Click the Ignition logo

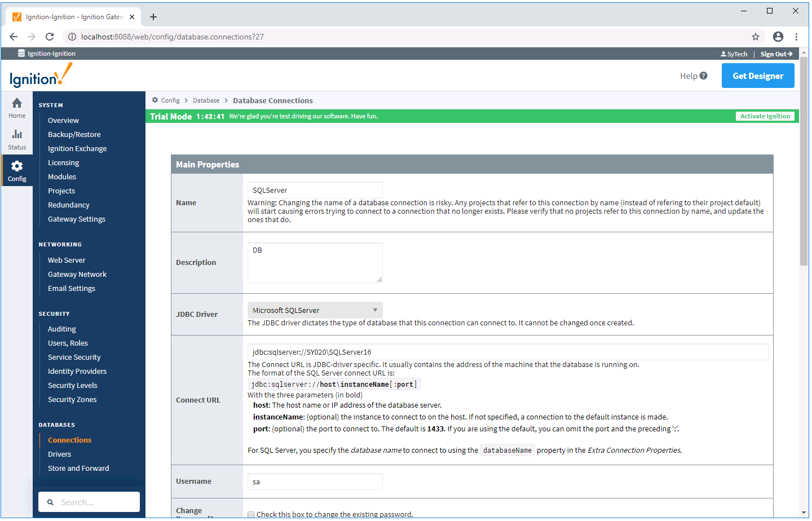click(x=41, y=76)
